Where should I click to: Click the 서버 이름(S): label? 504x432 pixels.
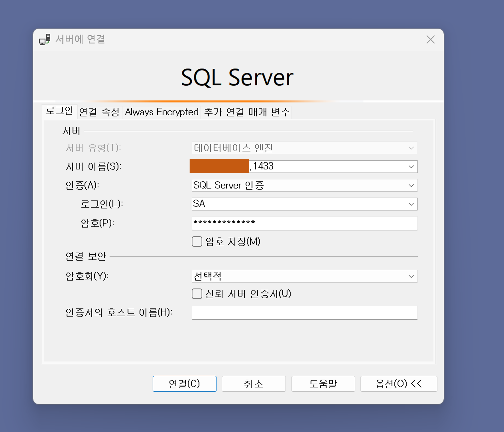pyautogui.click(x=94, y=166)
